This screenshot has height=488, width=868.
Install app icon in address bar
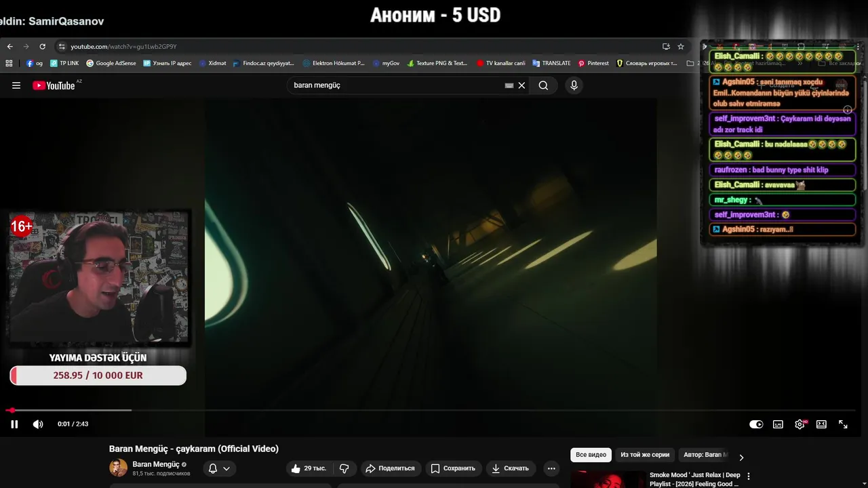point(666,47)
